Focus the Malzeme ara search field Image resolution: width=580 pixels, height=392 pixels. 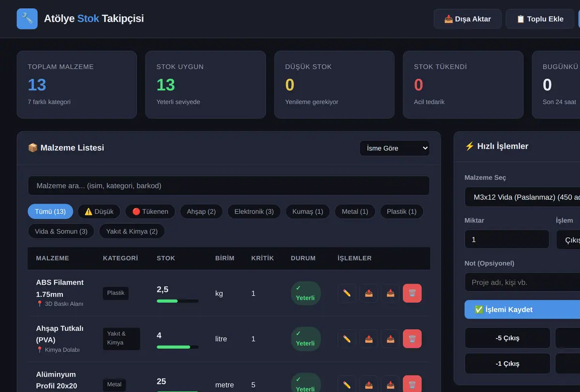229,186
